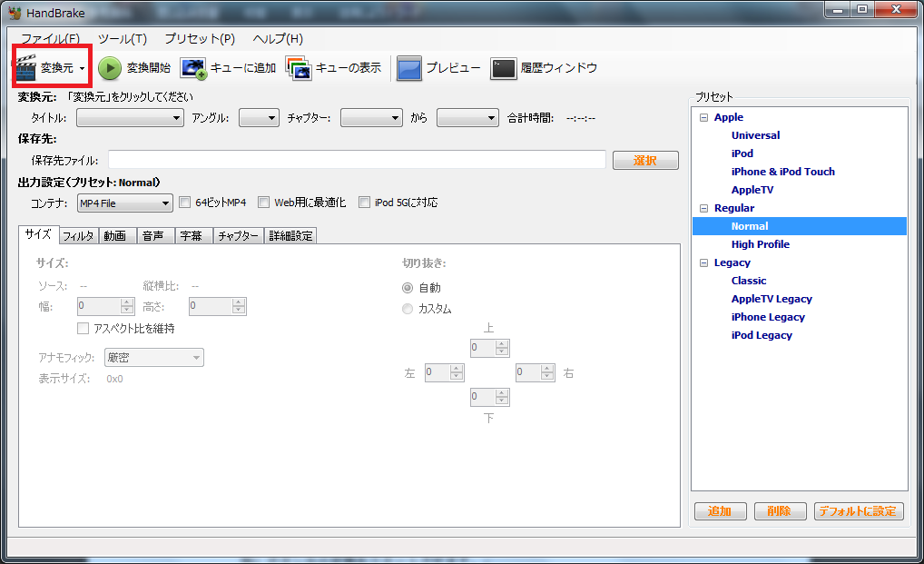Switch to the 音声 tab
Image resolution: width=924 pixels, height=564 pixels.
(x=153, y=236)
